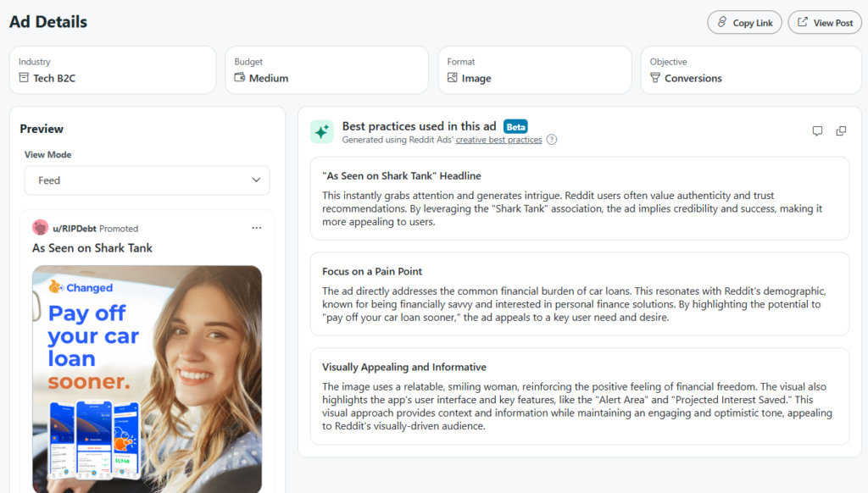Select the Focus on a Pain Point card
The width and height of the screenshot is (868, 493).
(579, 294)
